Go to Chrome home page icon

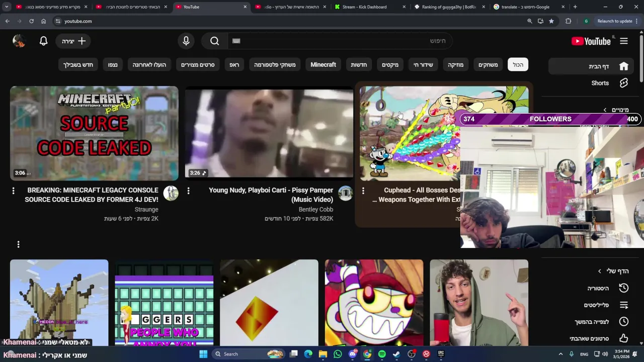44,21
